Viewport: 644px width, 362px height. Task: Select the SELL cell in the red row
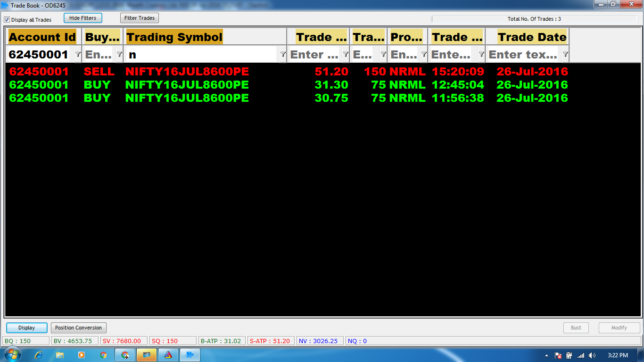(99, 72)
